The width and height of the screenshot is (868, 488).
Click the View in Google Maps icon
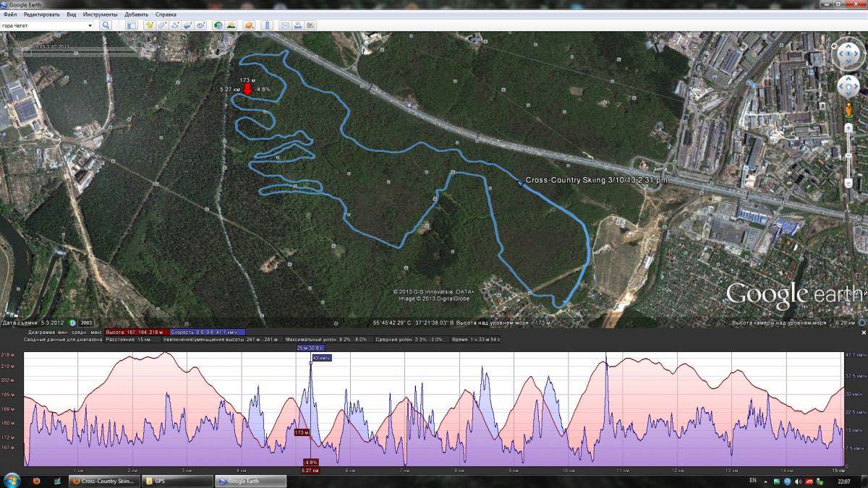[310, 25]
